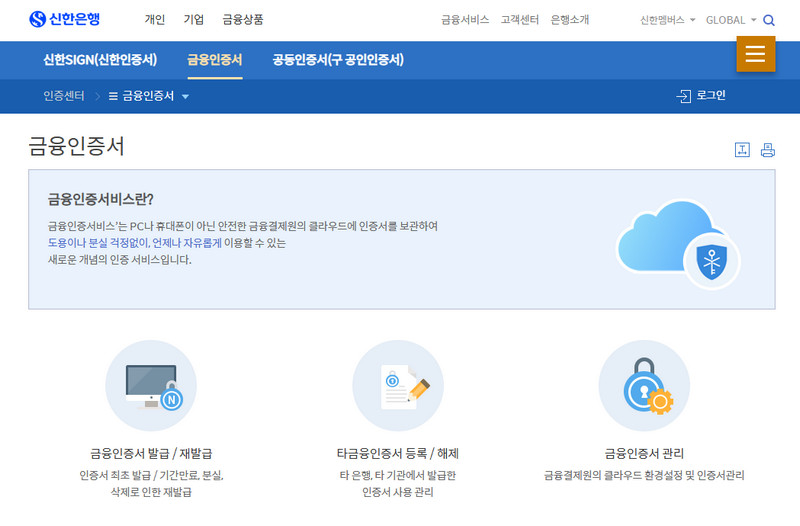Click the padlock-gear icon for 금융인증서 관리
This screenshot has width=800, height=526.
click(644, 385)
